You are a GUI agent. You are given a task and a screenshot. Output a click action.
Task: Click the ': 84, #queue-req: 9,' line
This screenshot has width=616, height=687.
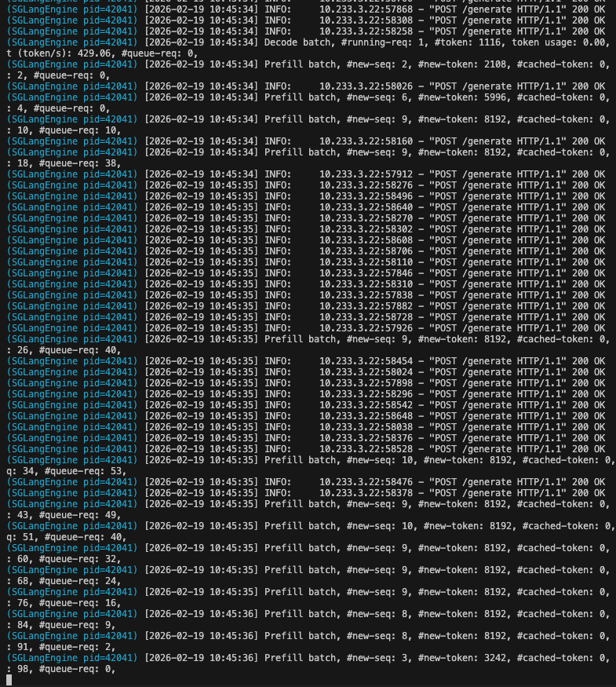(61, 625)
